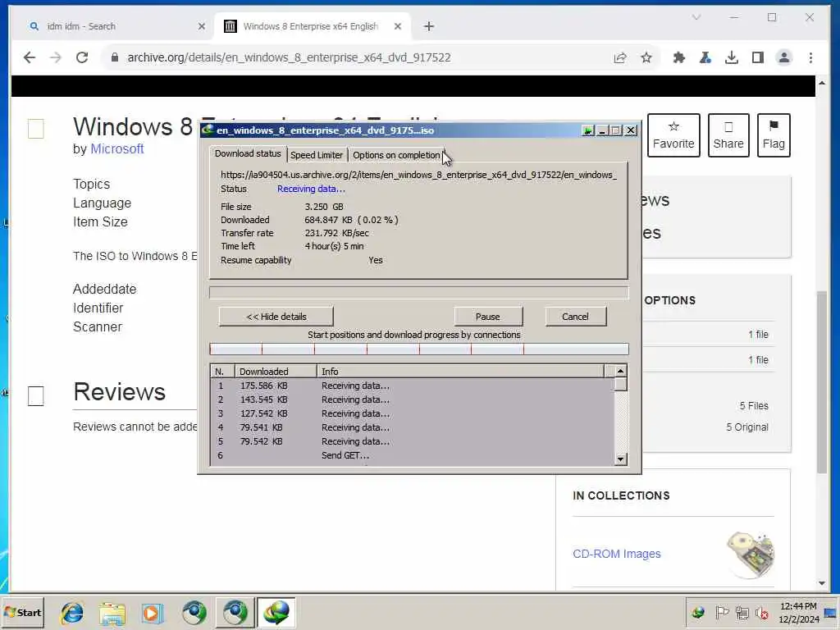Click the 'N.' column header

click(222, 372)
